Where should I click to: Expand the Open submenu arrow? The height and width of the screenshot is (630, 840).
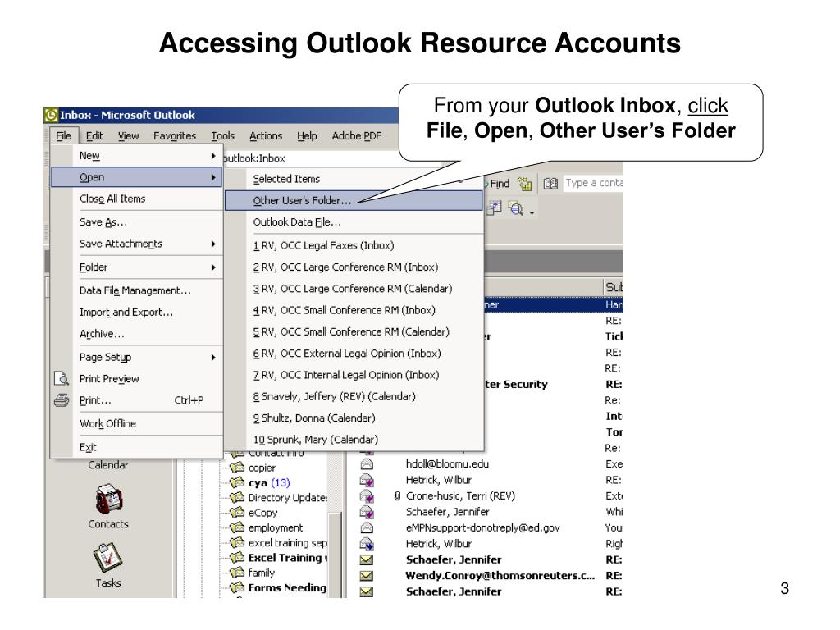213,177
